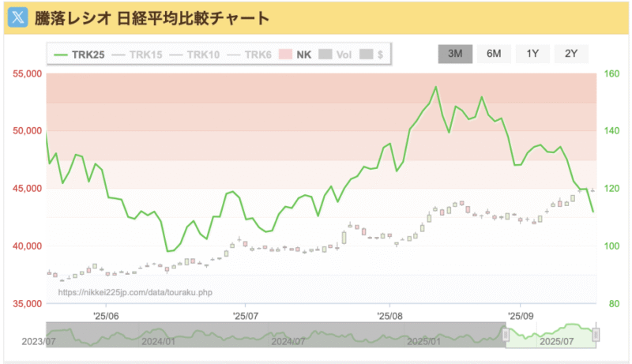
Task: Choose the 2Y range button
Action: click(x=571, y=54)
